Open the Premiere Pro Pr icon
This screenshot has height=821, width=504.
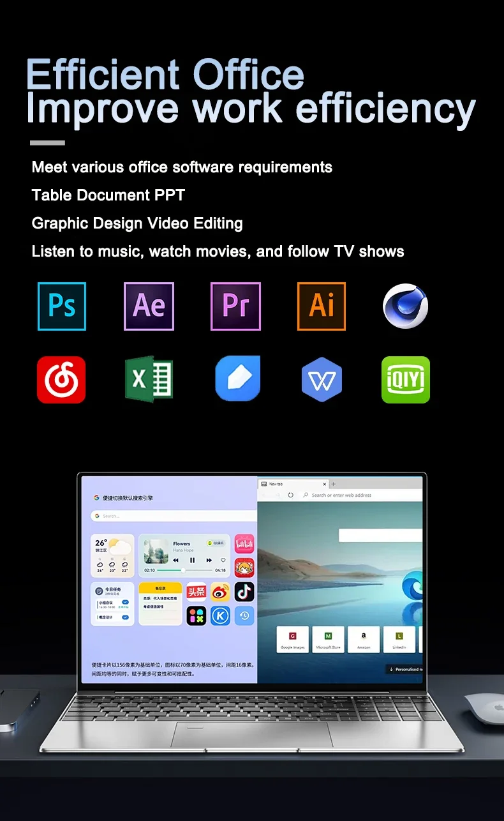tap(235, 306)
